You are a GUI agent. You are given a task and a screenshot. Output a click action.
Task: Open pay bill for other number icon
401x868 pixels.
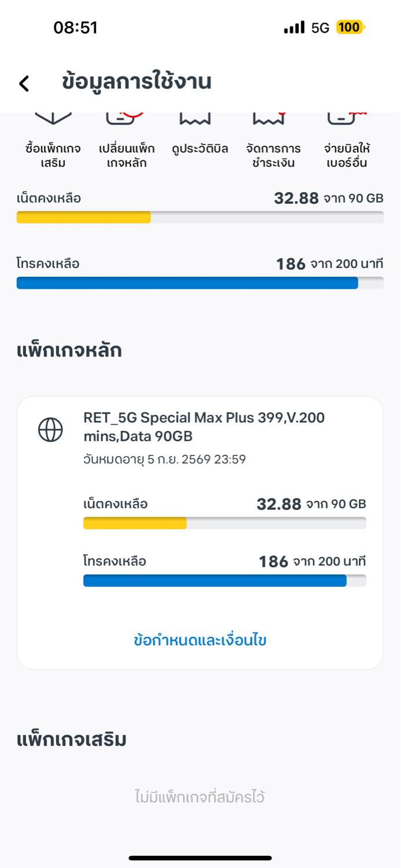(x=345, y=117)
